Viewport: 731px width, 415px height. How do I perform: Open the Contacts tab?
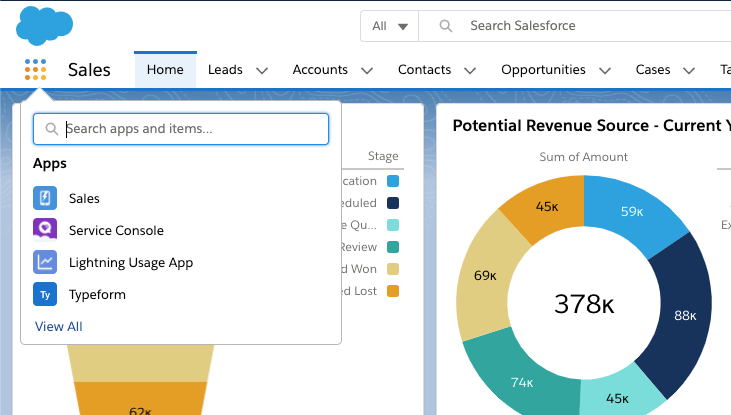[x=424, y=69]
